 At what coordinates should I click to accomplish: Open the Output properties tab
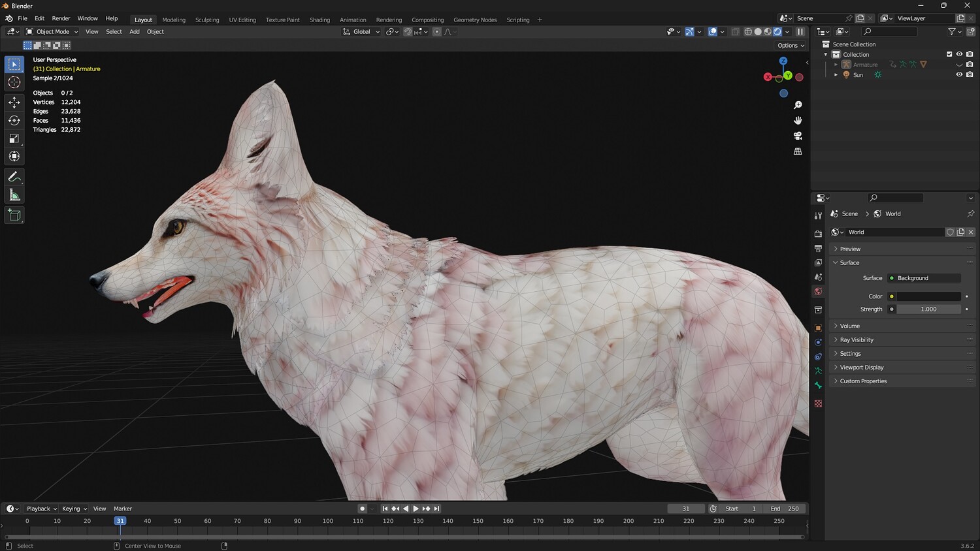[x=818, y=248]
